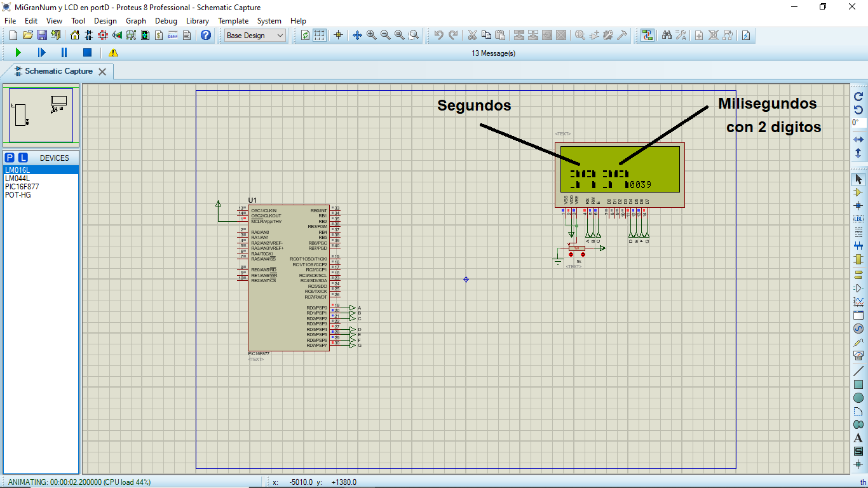Toggle the 'L' library manager button
The width and height of the screenshot is (868, 488).
point(23,158)
